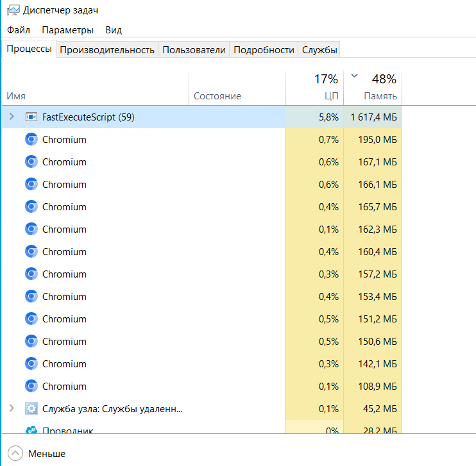Open the Службы tab
Viewport: 476px width, 466px height.
pyautogui.click(x=319, y=50)
